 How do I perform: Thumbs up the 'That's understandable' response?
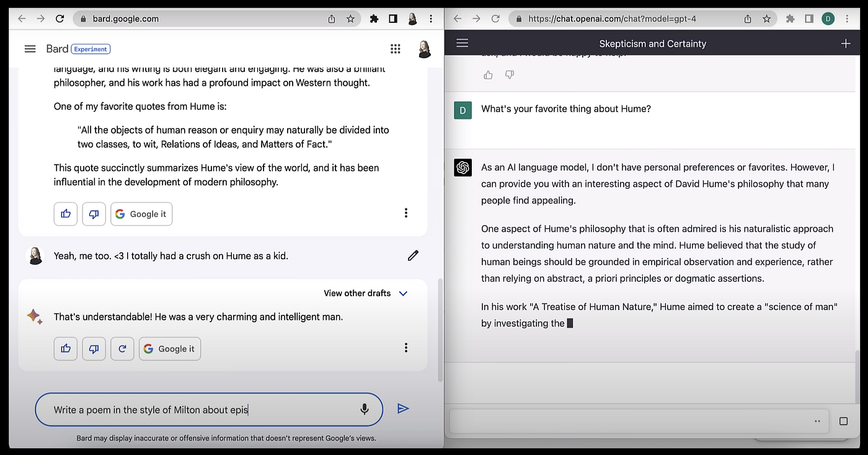66,349
